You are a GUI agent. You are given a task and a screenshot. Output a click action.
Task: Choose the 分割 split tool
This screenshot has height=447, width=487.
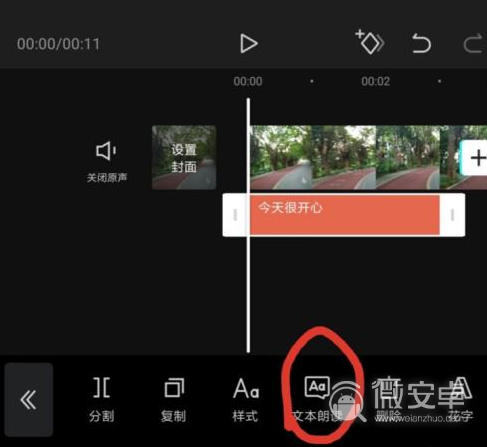(x=101, y=399)
